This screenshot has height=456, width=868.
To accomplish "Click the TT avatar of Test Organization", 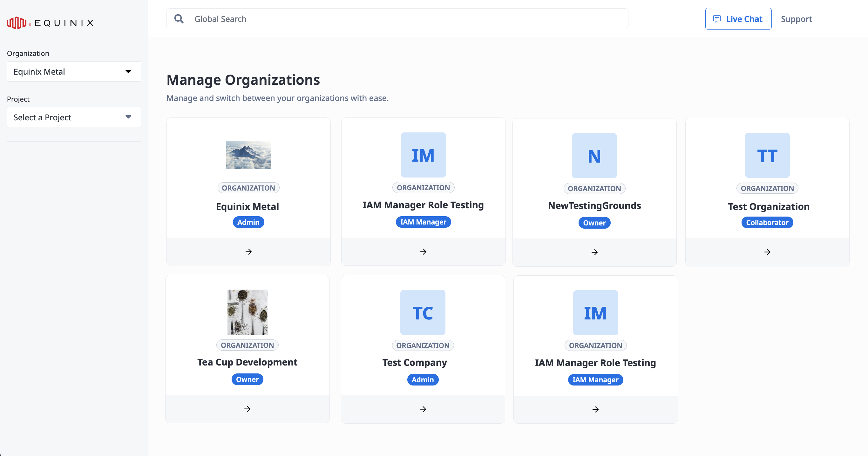I will pyautogui.click(x=767, y=155).
